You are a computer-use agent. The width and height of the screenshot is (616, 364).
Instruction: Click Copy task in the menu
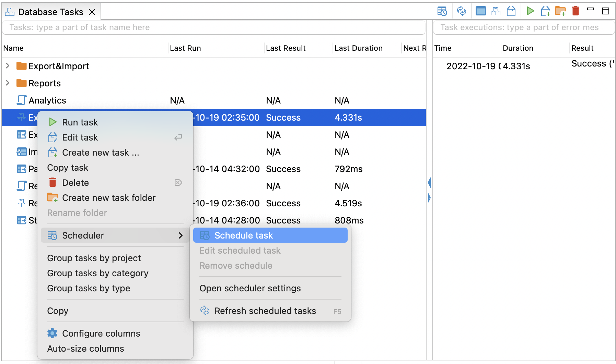(x=68, y=167)
